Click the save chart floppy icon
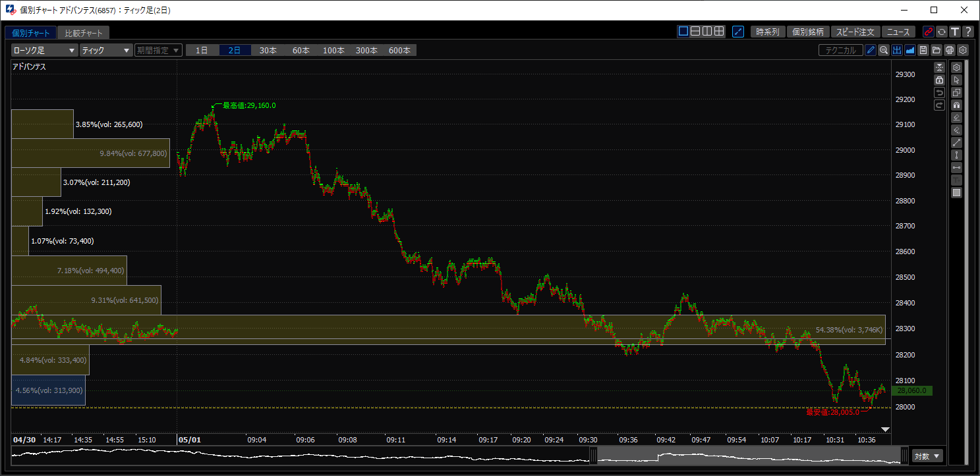Viewport: 980px width, 476px height. pyautogui.click(x=923, y=50)
